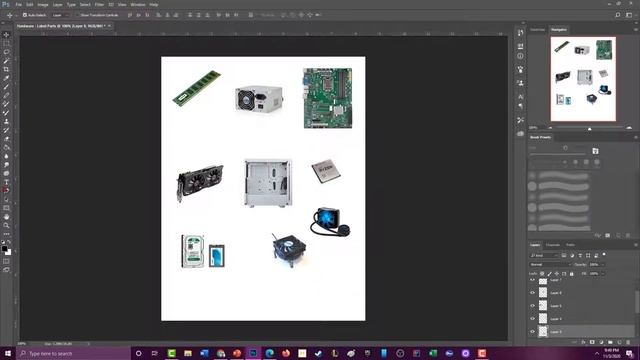Open Brush Presets panel flyout menu

point(636,137)
